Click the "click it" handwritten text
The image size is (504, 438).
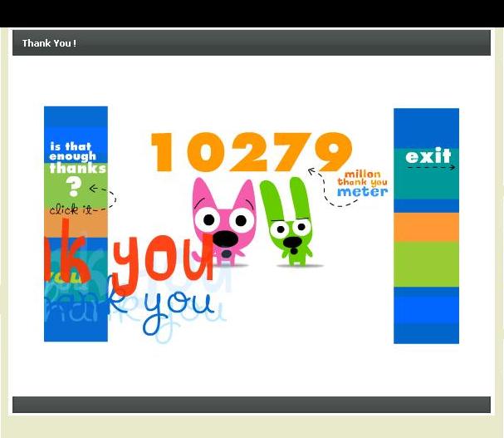pos(71,209)
